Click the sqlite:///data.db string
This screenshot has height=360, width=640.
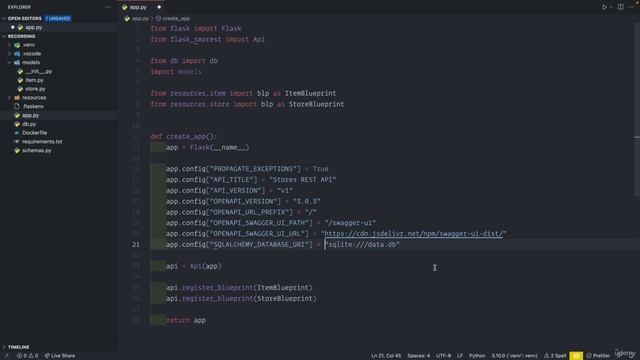[362, 244]
